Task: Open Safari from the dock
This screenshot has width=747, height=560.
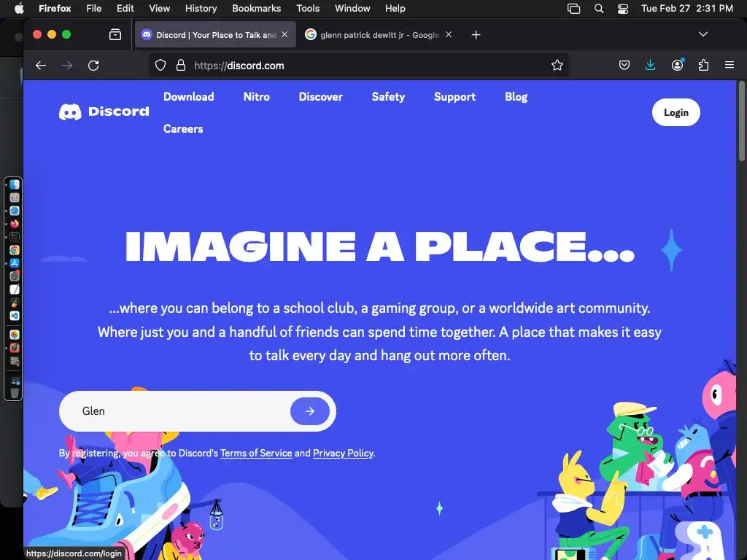Action: pos(15,211)
